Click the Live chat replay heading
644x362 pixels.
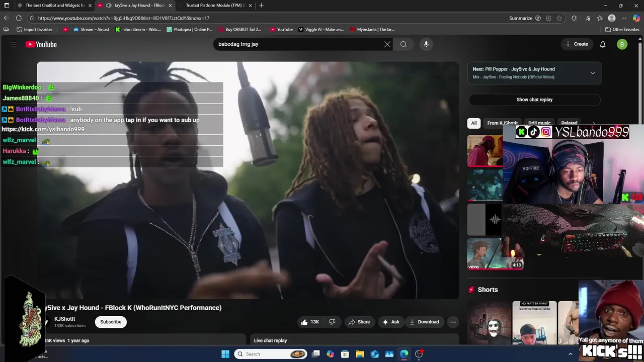(x=271, y=340)
